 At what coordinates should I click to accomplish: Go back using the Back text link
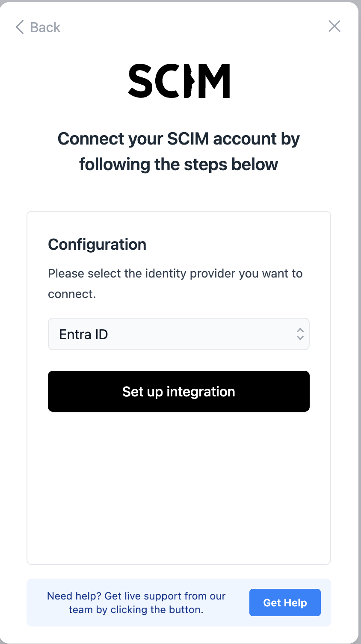tap(45, 27)
